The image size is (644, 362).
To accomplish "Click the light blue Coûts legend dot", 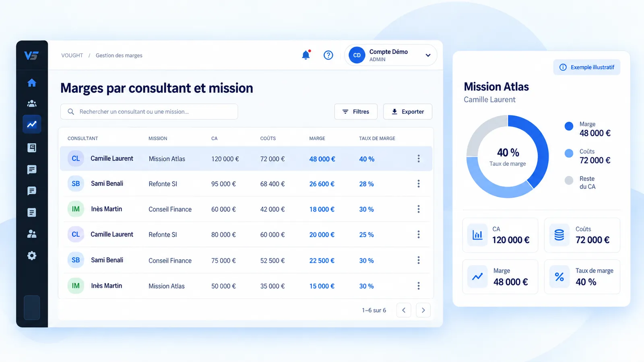I will point(569,153).
